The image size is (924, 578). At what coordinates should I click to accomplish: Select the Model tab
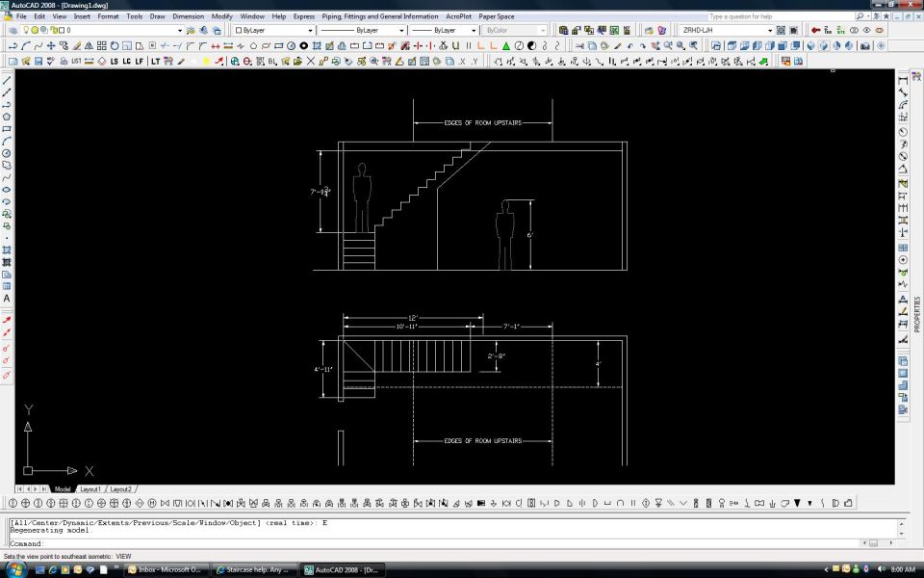pyautogui.click(x=63, y=489)
